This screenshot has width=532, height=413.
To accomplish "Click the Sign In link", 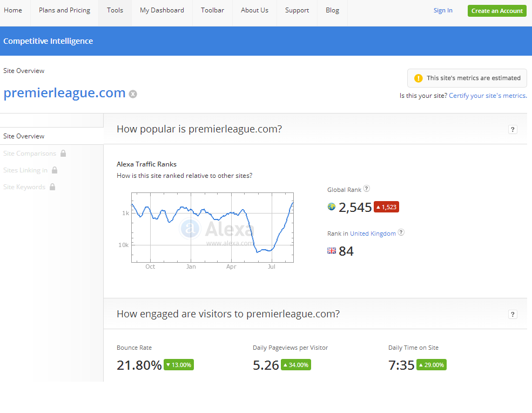I will click(443, 10).
